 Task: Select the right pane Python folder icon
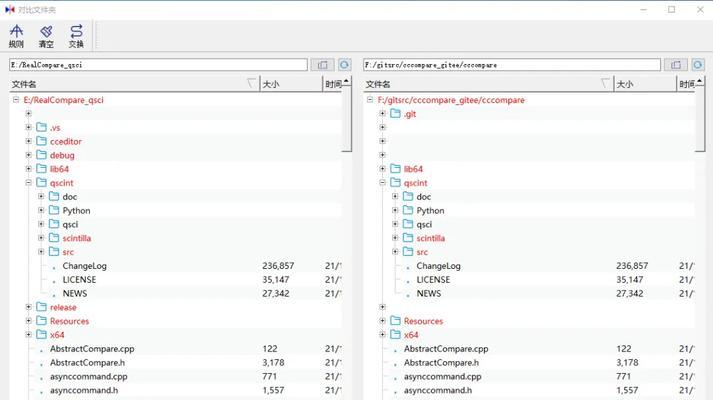408,210
